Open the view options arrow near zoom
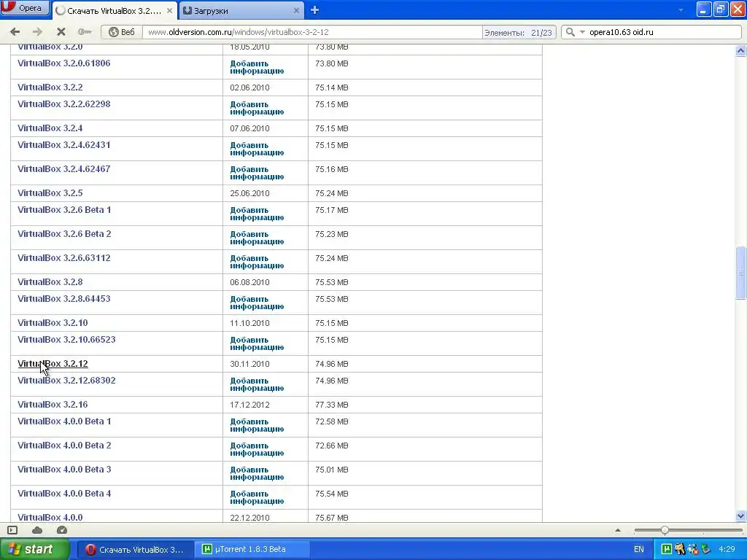The width and height of the screenshot is (747, 560). [618, 530]
